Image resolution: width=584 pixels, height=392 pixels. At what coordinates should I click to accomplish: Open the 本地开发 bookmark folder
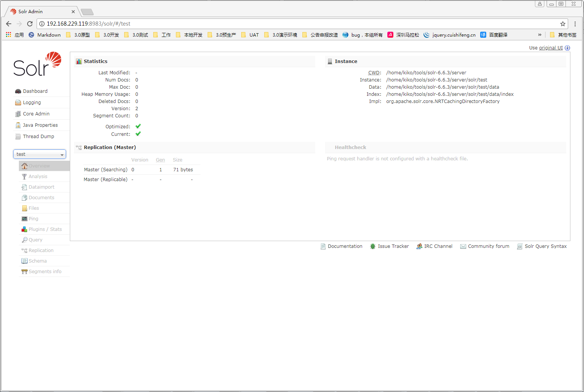[x=189, y=35]
